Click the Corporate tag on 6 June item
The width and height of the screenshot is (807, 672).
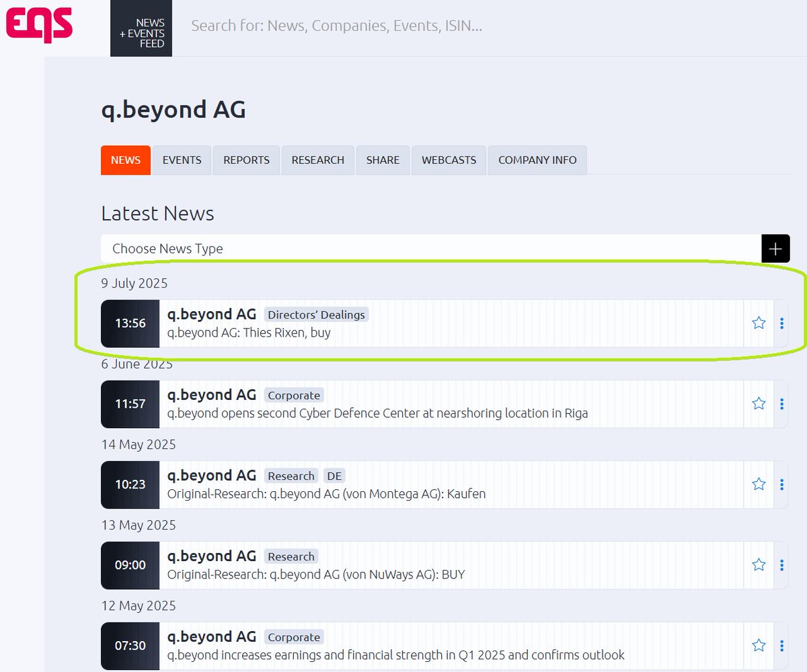click(x=294, y=395)
